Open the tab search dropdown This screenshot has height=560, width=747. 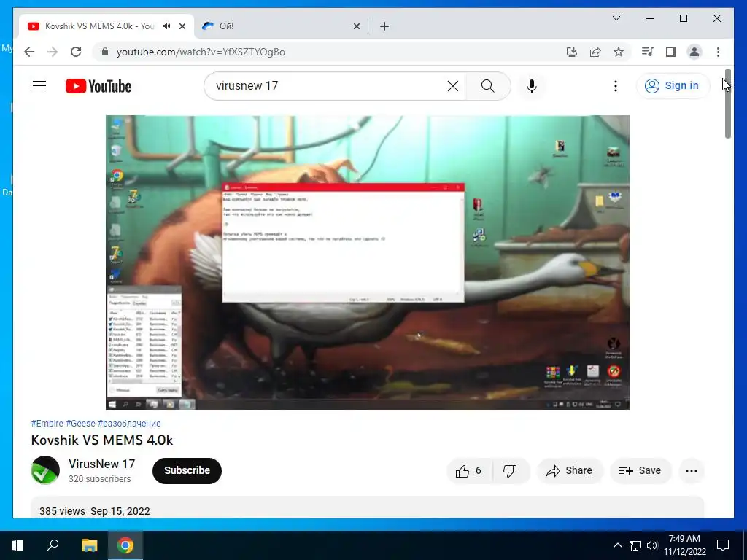point(616,18)
